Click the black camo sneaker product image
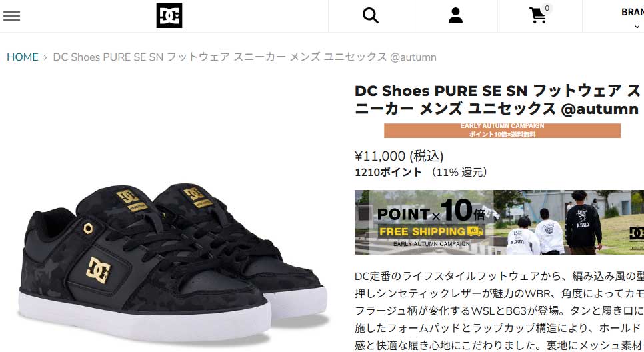This screenshot has width=644, height=352. tap(173, 263)
